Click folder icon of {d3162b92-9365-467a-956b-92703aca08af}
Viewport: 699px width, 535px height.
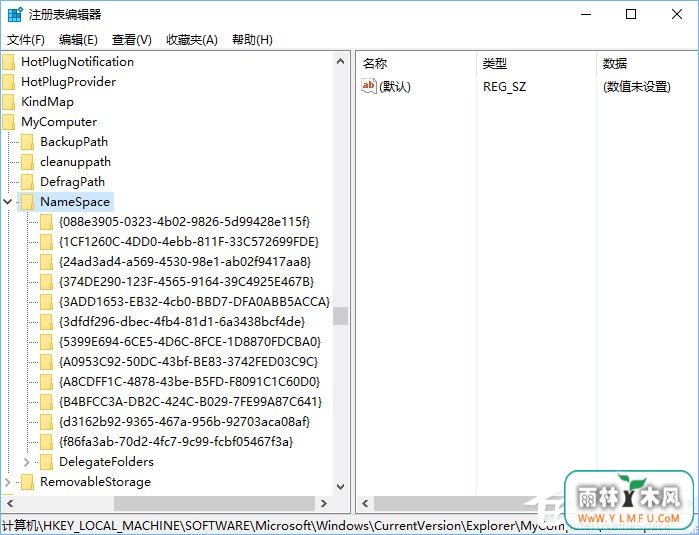pyautogui.click(x=46, y=422)
